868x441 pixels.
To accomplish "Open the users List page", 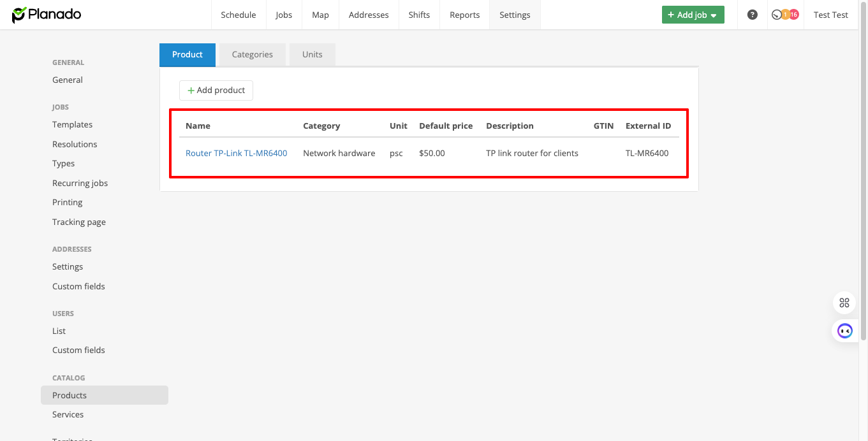I will point(59,331).
